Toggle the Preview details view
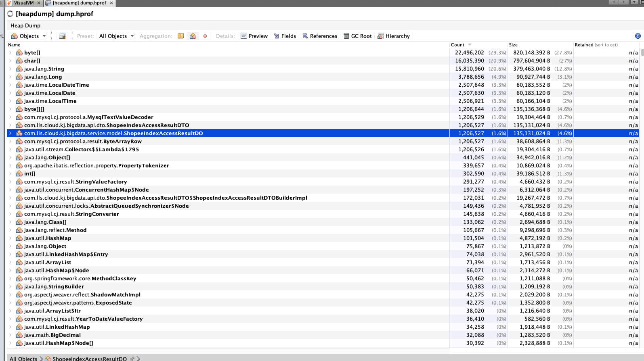644x361 pixels. pos(254,36)
